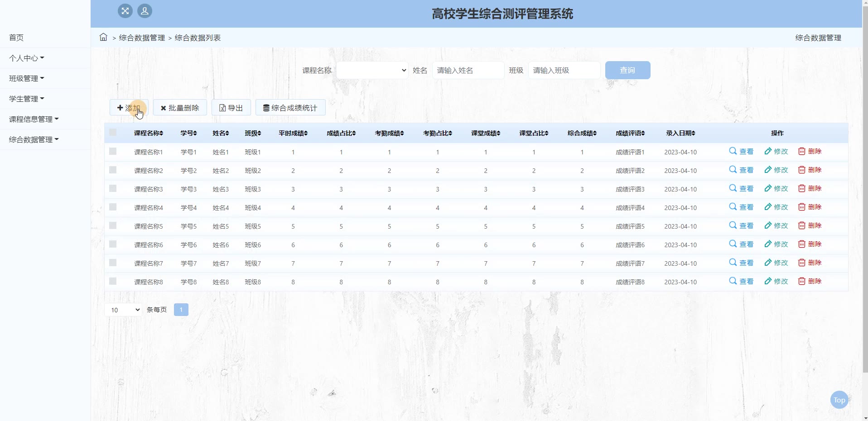Open the rows-per-page dropdown showing 10
The height and width of the screenshot is (421, 868).
click(x=123, y=310)
